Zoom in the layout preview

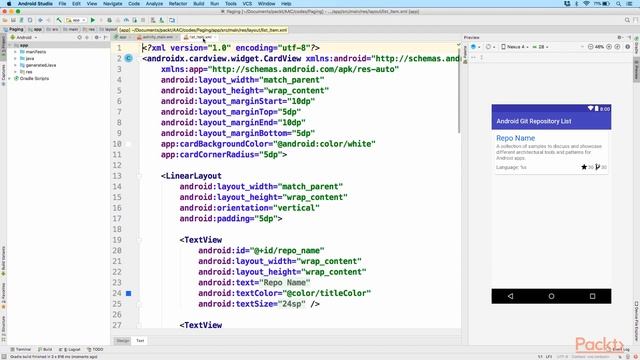[x=609, y=47]
